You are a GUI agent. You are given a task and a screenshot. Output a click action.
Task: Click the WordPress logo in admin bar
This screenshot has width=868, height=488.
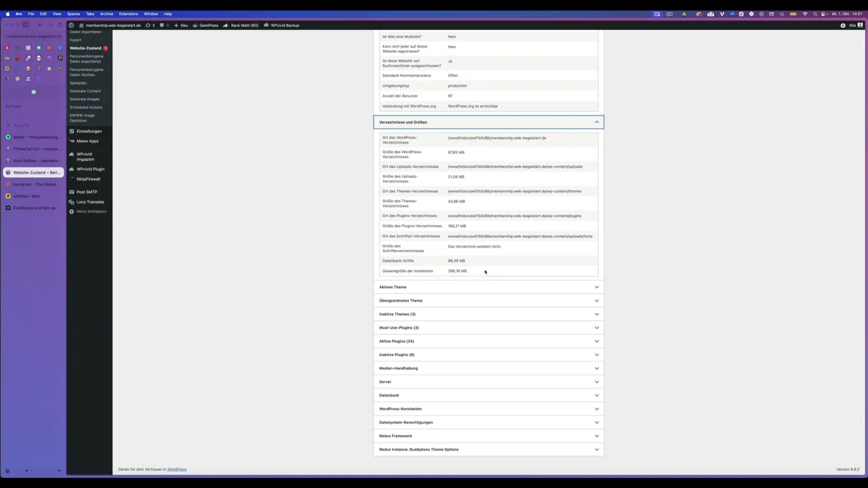[71, 25]
